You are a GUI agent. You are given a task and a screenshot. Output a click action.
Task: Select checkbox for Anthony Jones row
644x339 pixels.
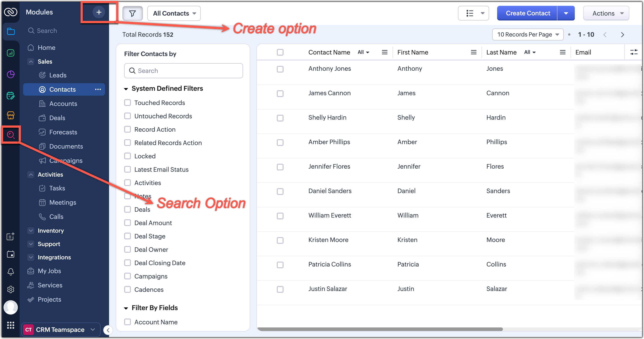280,69
